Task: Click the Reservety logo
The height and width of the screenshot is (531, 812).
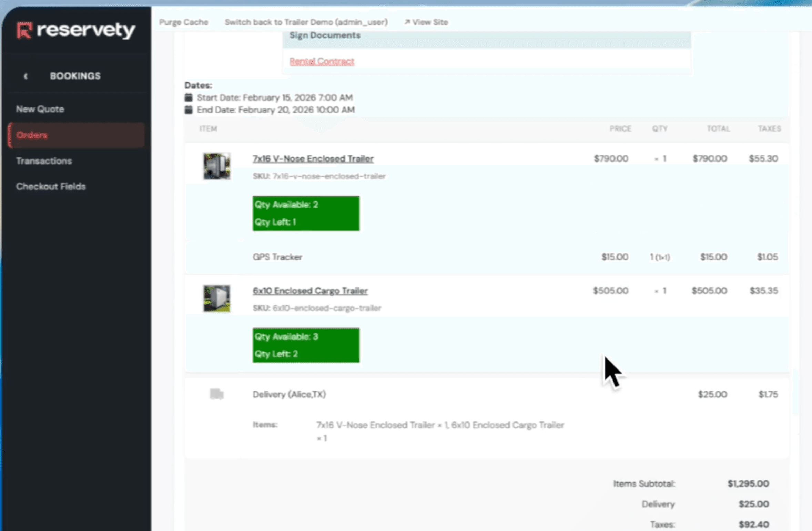Action: point(75,30)
